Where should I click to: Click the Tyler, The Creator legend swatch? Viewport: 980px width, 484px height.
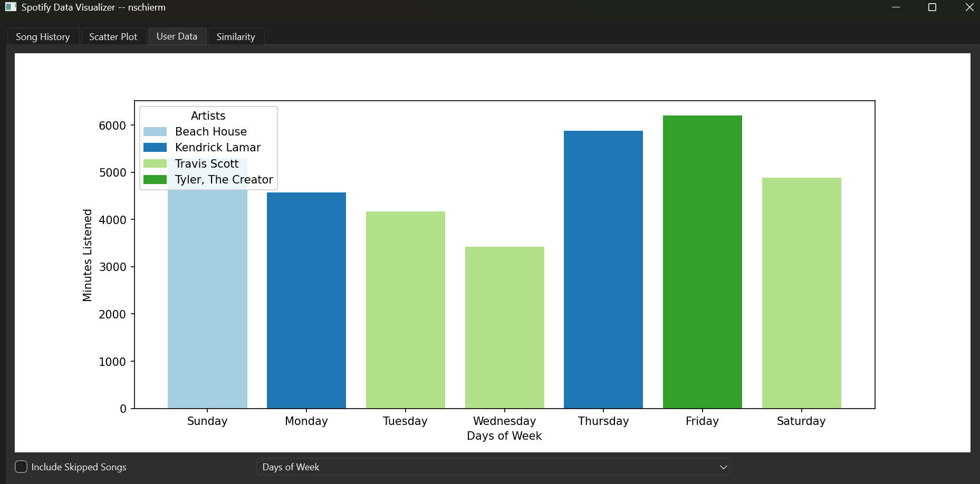(x=155, y=179)
